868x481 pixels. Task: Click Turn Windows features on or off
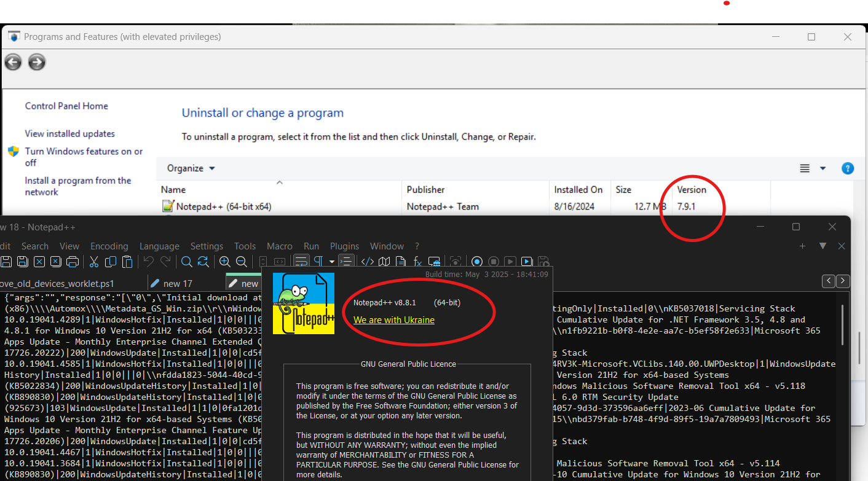(84, 157)
